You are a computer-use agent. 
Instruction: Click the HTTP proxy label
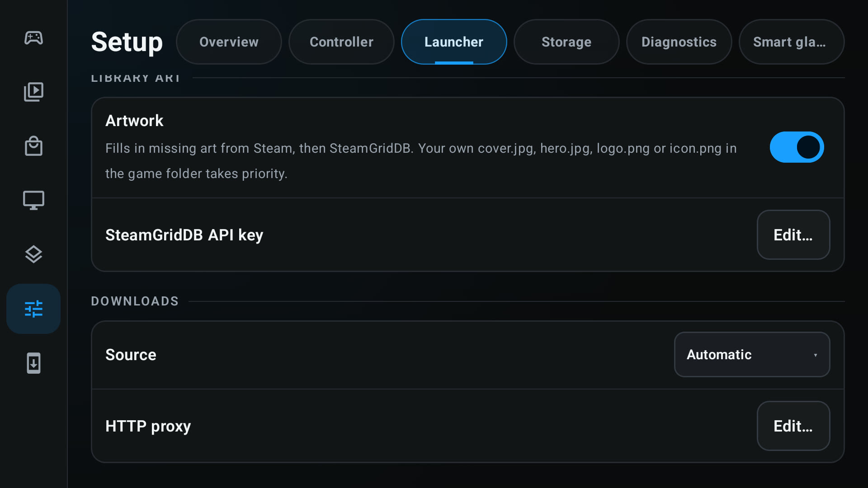(x=148, y=426)
